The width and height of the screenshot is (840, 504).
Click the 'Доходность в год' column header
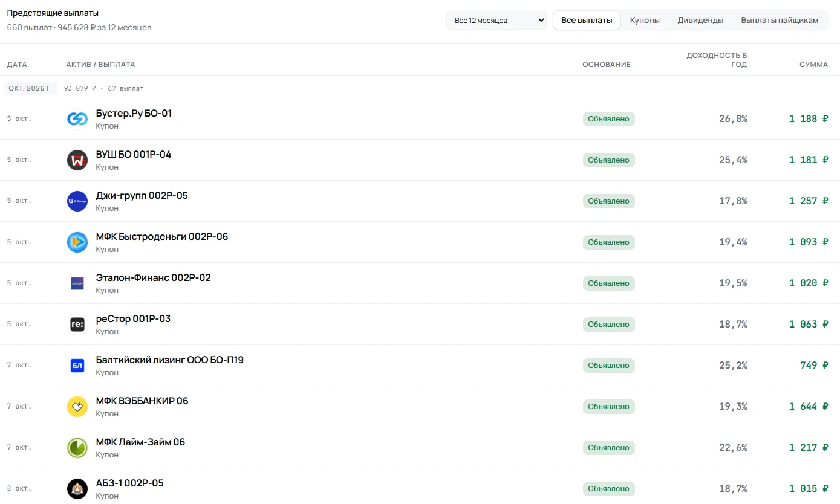717,60
